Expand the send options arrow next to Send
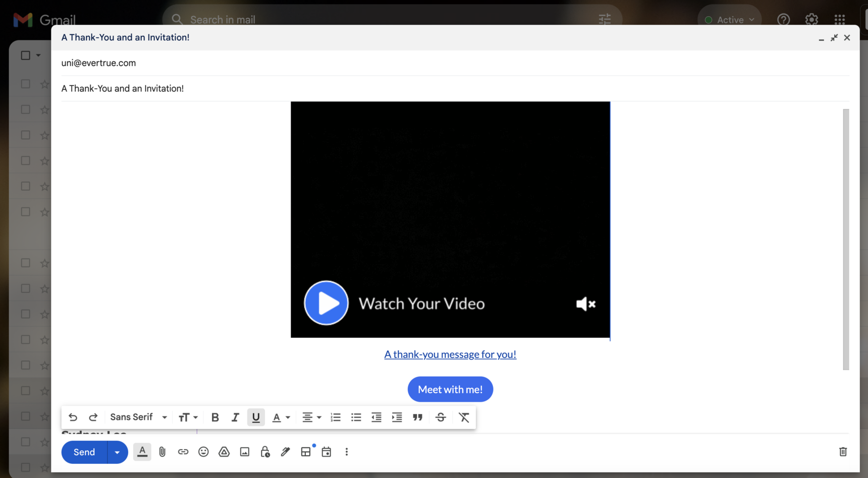This screenshot has height=478, width=868. 117,452
